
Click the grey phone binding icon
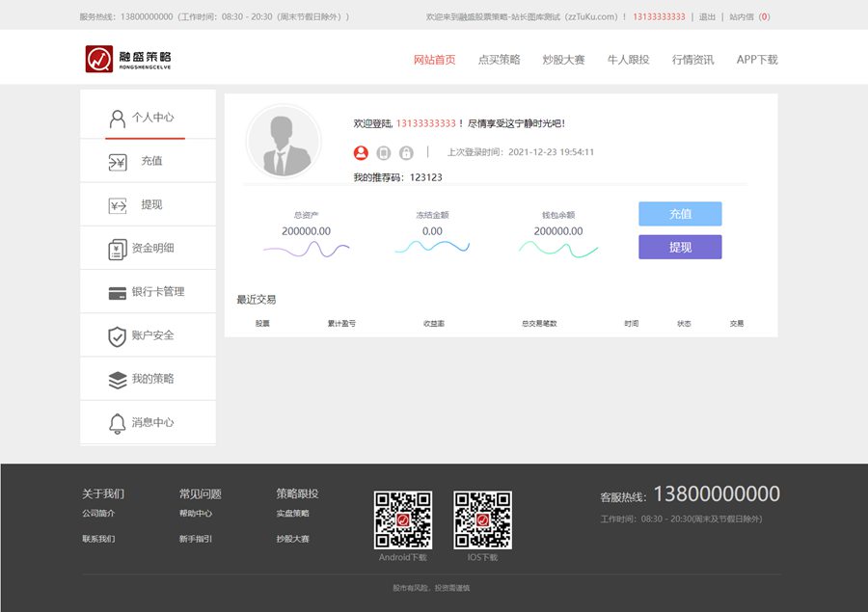[384, 152]
